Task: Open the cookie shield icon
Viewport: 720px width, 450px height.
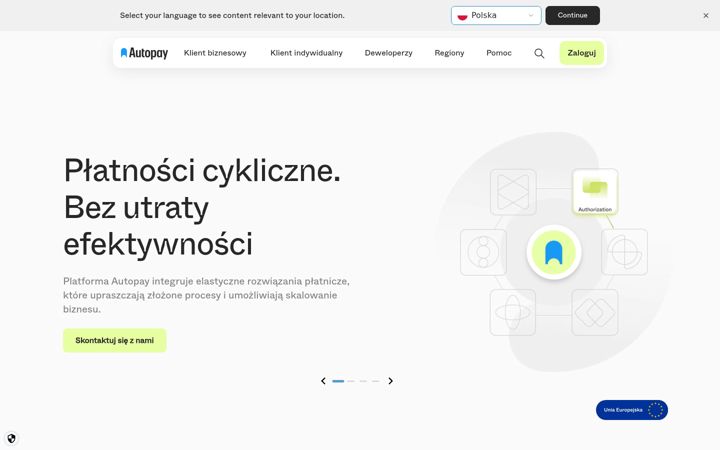Action: tap(11, 438)
